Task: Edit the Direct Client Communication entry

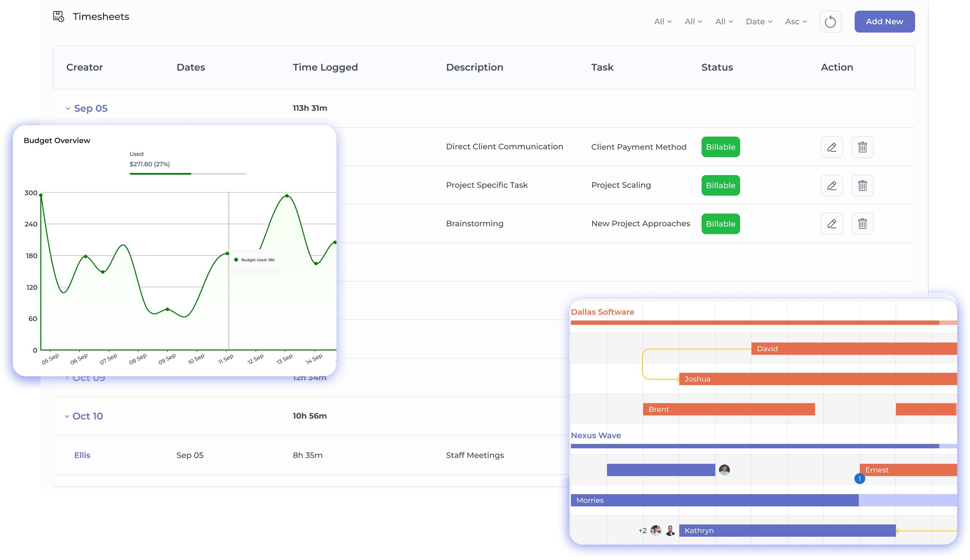Action: 831,147
